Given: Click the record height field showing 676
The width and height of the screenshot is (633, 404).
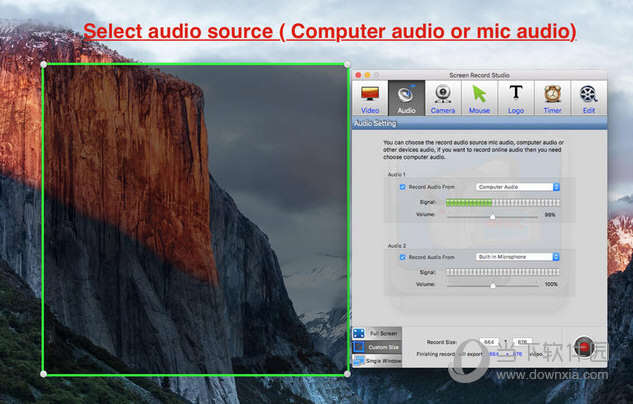Looking at the screenshot, I should point(522,342).
